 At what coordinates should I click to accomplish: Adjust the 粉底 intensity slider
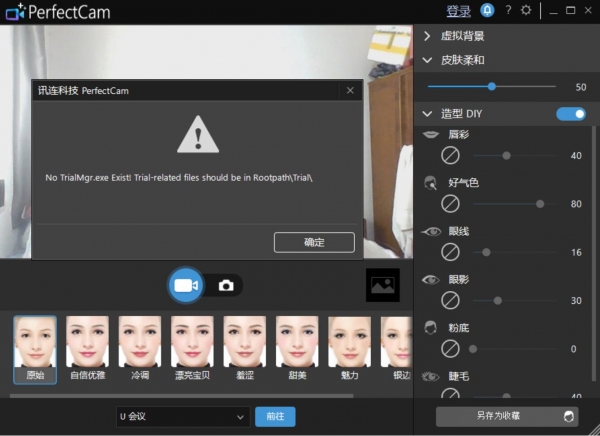coord(515,349)
